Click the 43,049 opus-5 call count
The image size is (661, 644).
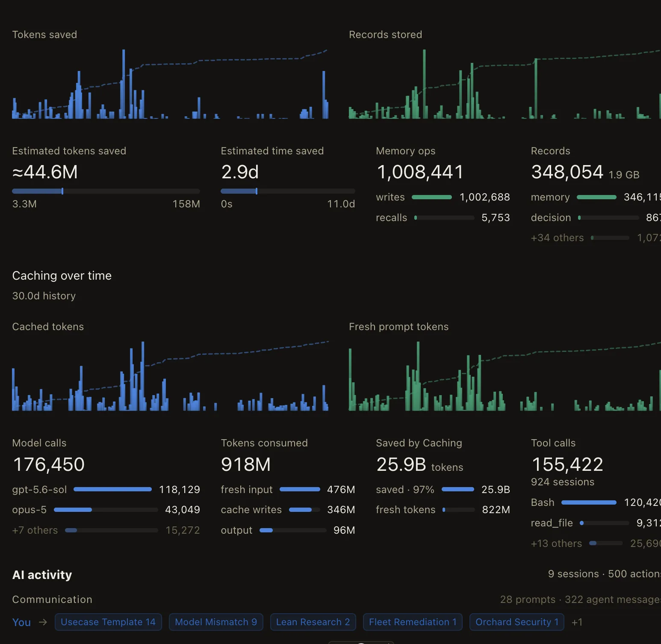point(183,510)
